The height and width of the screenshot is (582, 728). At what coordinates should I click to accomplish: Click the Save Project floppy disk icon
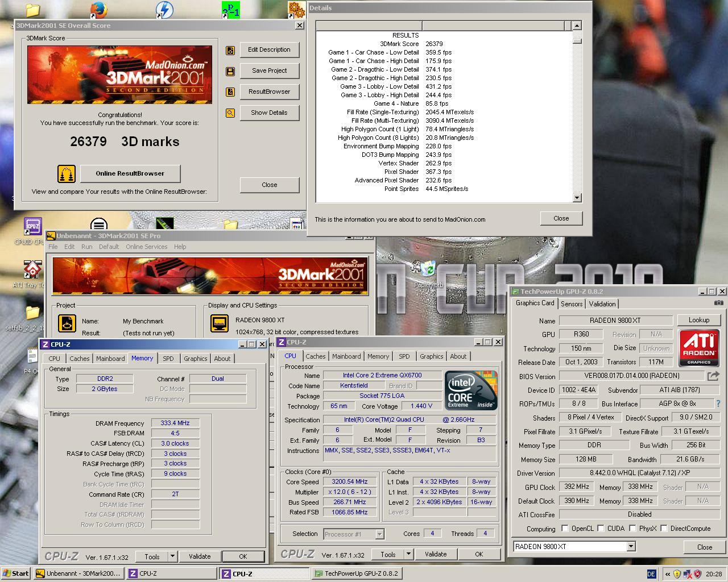tap(230, 71)
